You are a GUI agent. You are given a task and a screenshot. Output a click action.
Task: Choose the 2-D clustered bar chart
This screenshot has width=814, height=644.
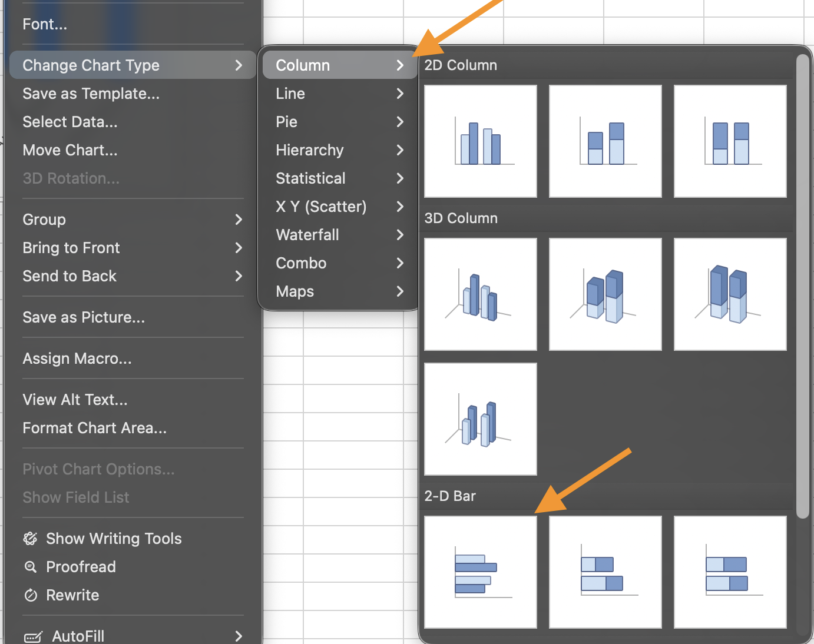480,572
